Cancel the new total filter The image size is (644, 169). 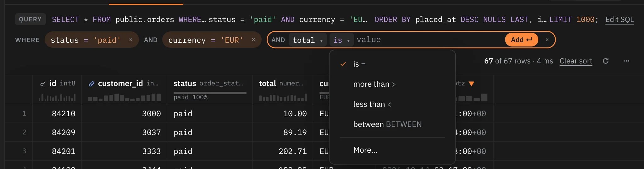tap(547, 40)
